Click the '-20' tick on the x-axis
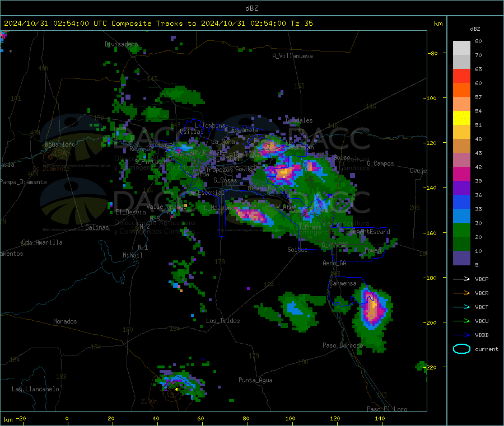 click(21, 418)
